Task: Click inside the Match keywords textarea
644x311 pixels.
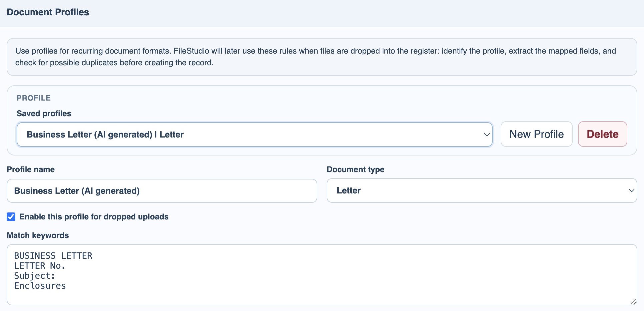Action: click(322, 275)
